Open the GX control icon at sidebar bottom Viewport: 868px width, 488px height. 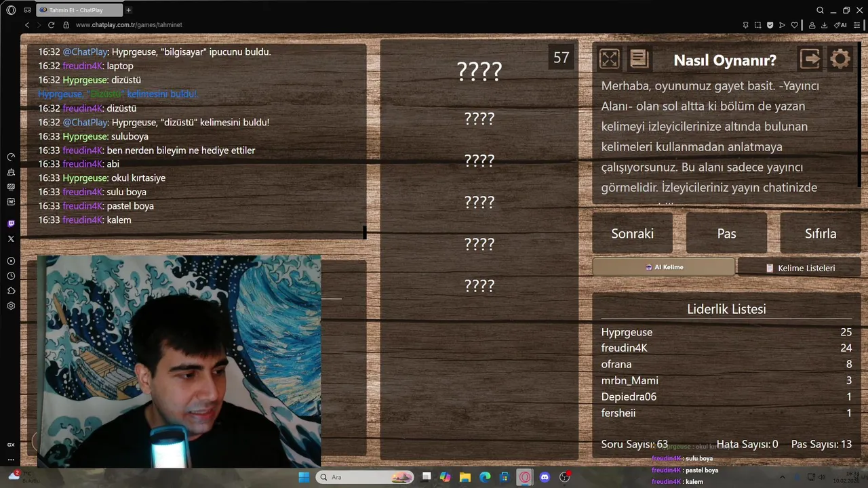tap(11, 445)
